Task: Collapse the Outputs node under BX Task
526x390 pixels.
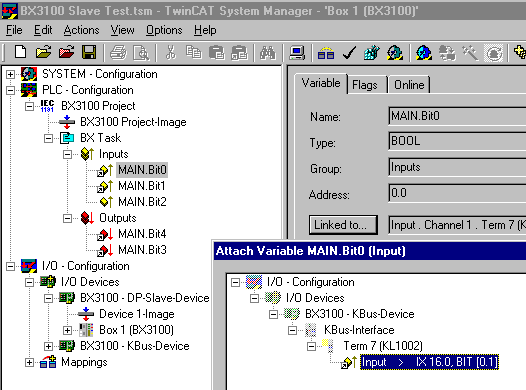Action: point(67,218)
